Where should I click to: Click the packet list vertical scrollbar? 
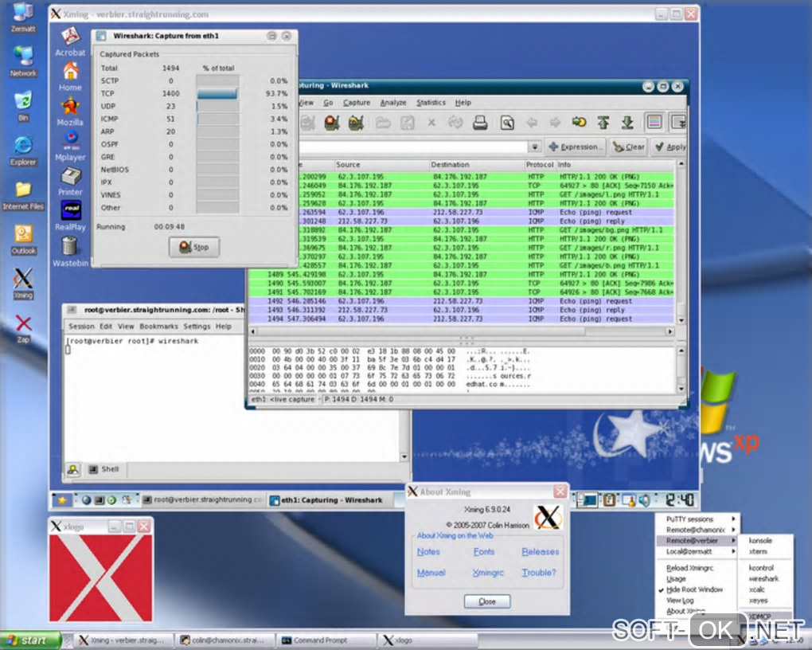tap(681, 243)
